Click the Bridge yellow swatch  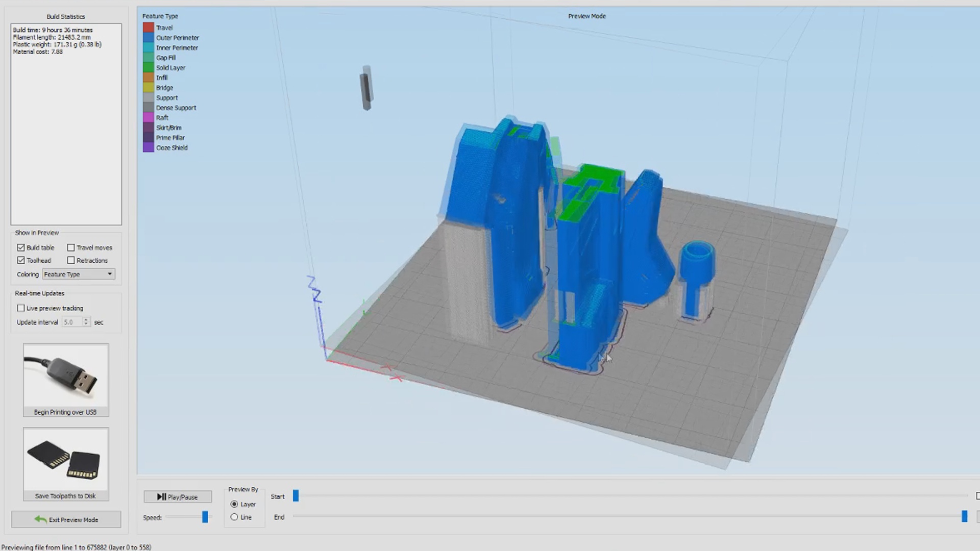[x=148, y=88]
